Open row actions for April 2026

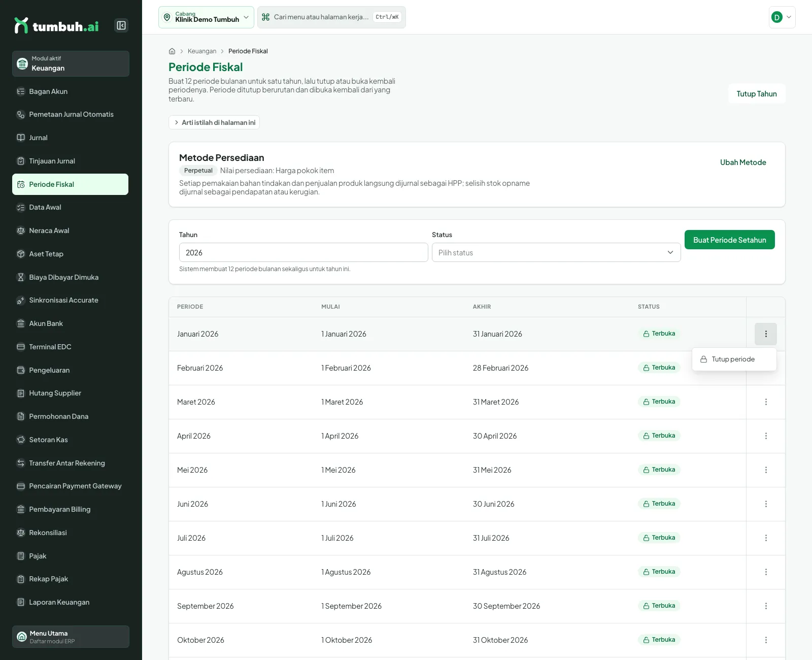[x=766, y=436]
